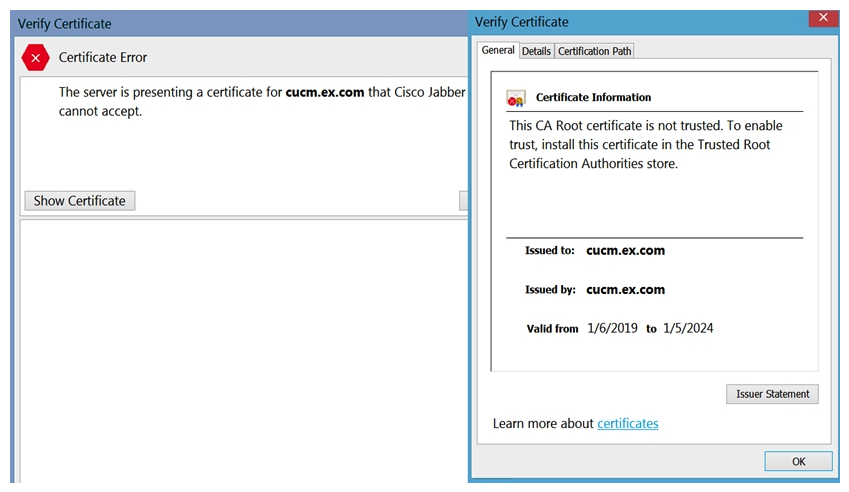The width and height of the screenshot is (849, 492).
Task: Close the Verify Certificate details window
Action: coord(823,18)
